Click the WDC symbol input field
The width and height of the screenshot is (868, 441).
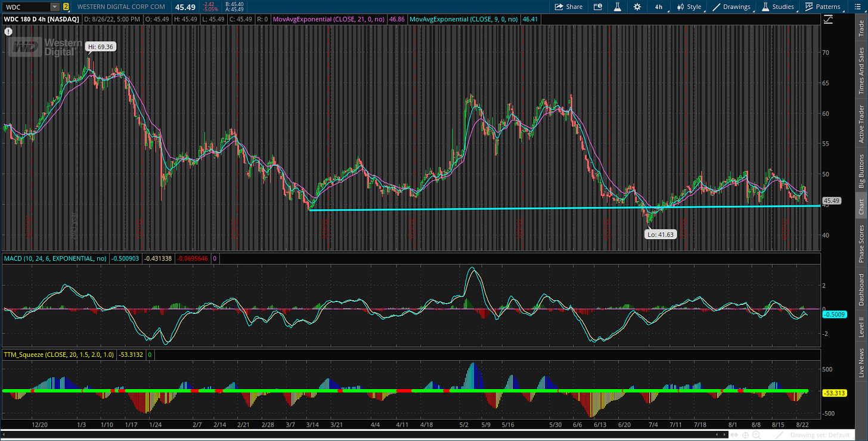[26, 7]
